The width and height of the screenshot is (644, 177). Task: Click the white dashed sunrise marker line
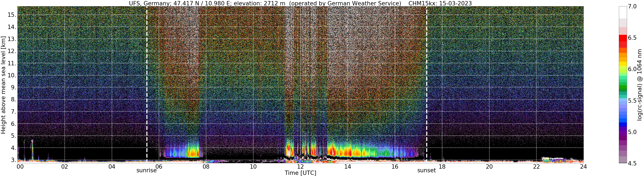pos(147,85)
